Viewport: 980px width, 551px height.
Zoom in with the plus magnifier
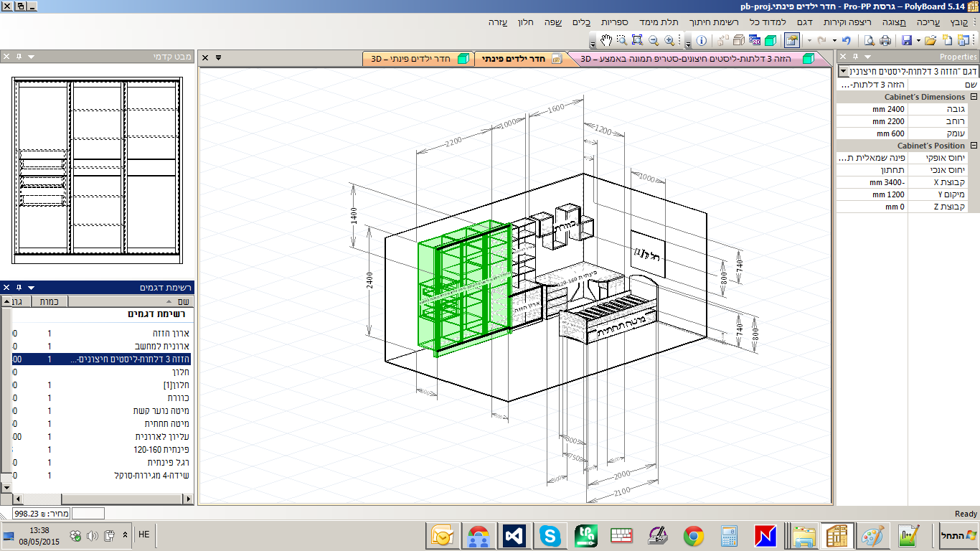click(x=669, y=40)
